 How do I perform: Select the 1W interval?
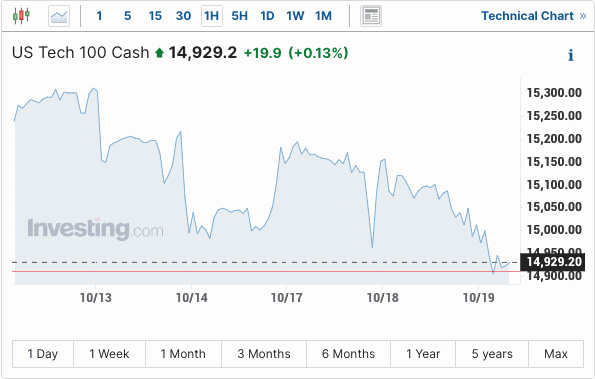pos(295,16)
